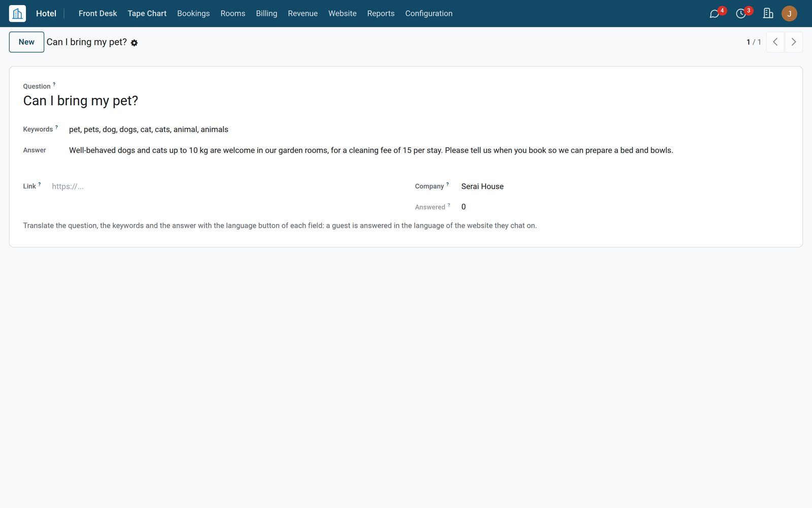Edit the Keywords field
The image size is (812, 508).
[x=429, y=130]
